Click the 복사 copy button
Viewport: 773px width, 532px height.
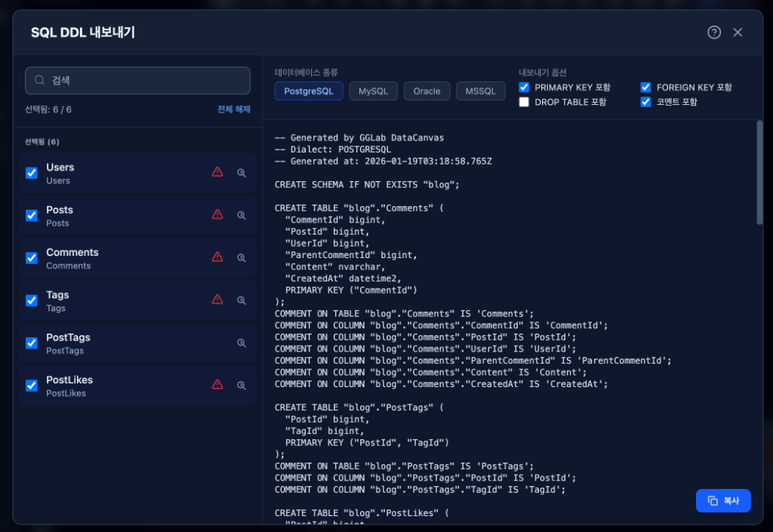click(723, 500)
